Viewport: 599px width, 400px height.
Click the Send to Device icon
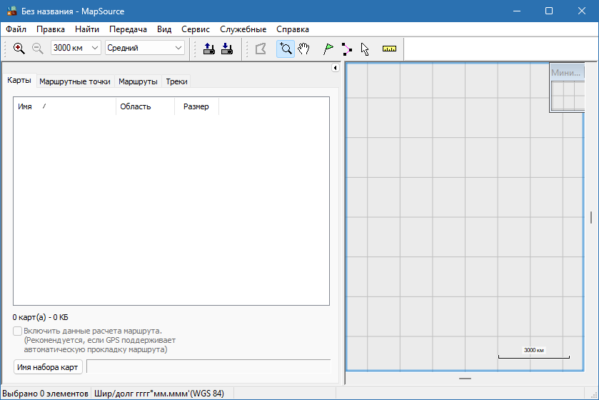pos(209,49)
